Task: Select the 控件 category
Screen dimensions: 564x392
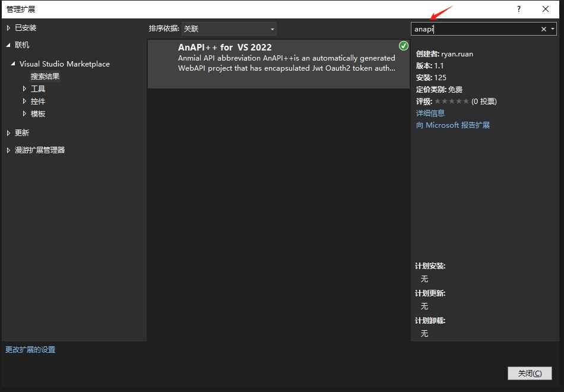Action: (38, 101)
